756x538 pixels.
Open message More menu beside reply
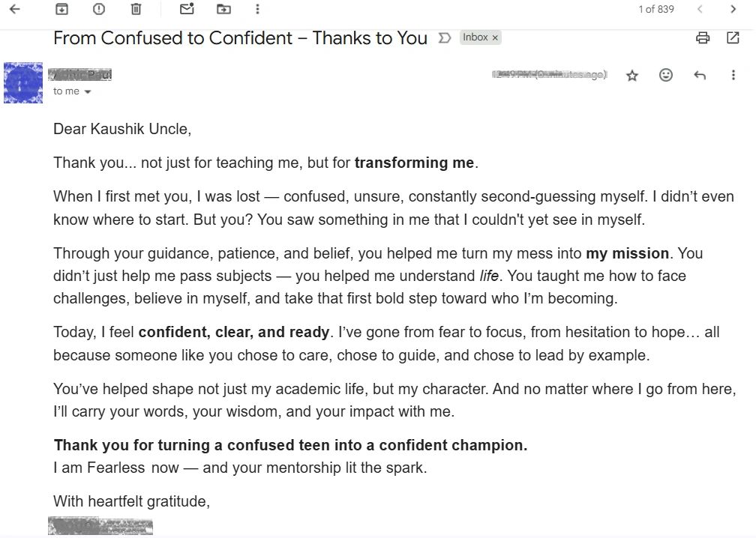click(x=733, y=75)
